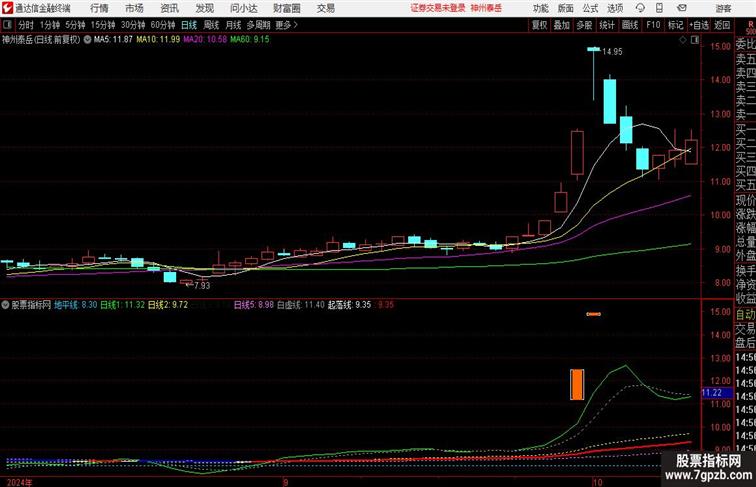Screen dimensions: 756x487
Task: Click the 通达信 red logo icon
Action: click(x=7, y=8)
